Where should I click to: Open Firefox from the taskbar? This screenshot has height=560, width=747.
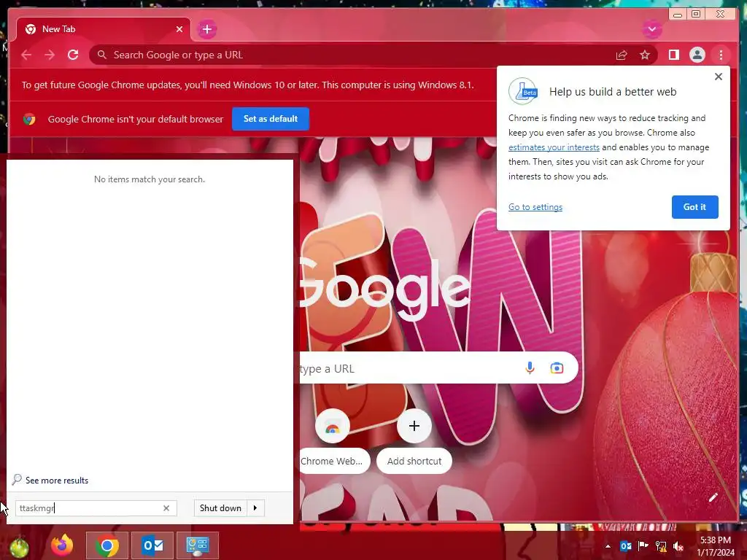point(63,545)
